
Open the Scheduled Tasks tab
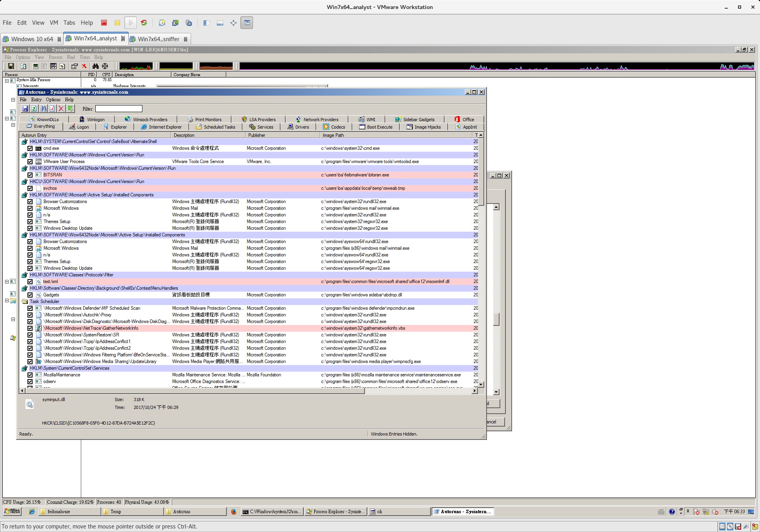click(x=216, y=127)
